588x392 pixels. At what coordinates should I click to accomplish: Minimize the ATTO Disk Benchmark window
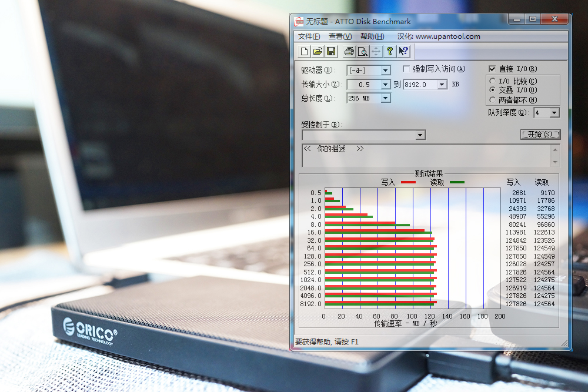point(517,19)
